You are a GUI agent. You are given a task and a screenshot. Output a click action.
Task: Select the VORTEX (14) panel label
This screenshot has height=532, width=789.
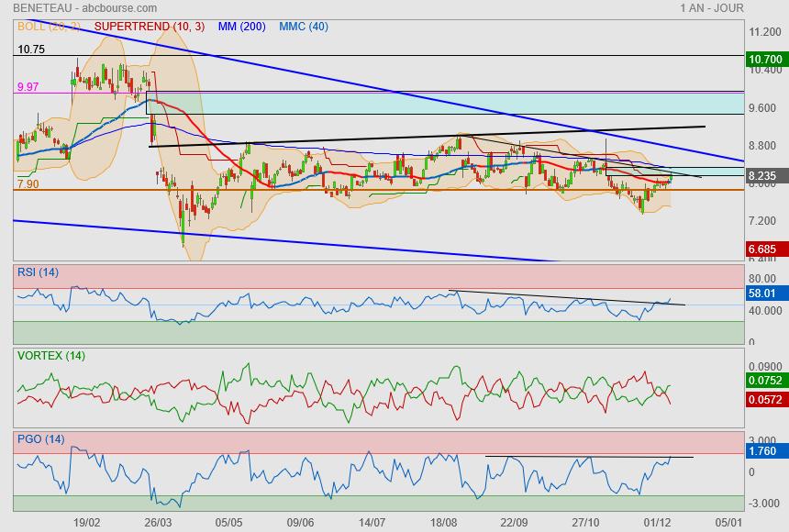point(51,356)
